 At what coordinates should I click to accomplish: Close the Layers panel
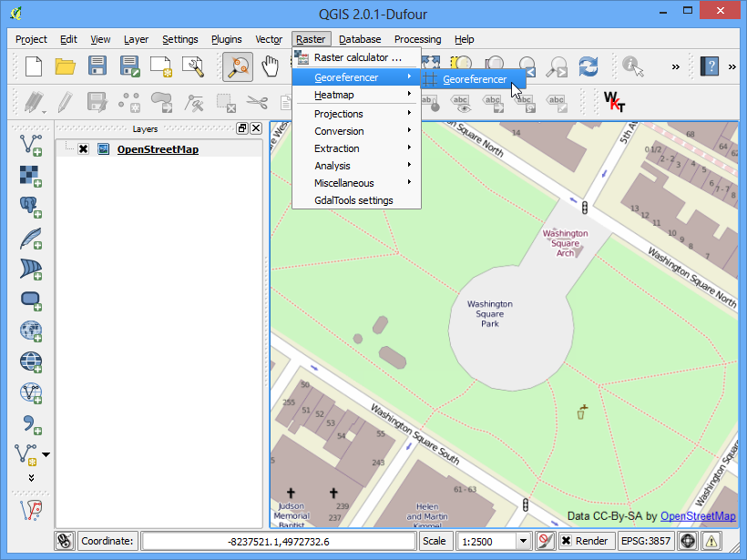pos(256,128)
